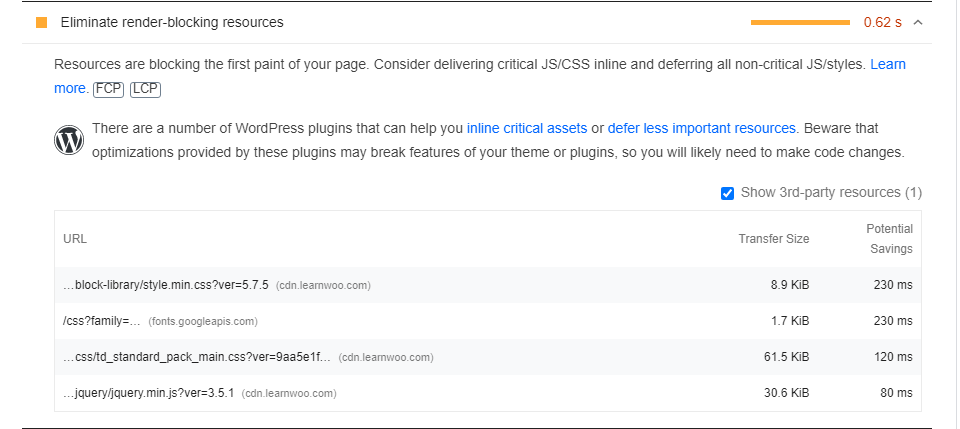This screenshot has height=429, width=960.
Task: Open block-library/style.min.css resource URL
Action: (166, 285)
